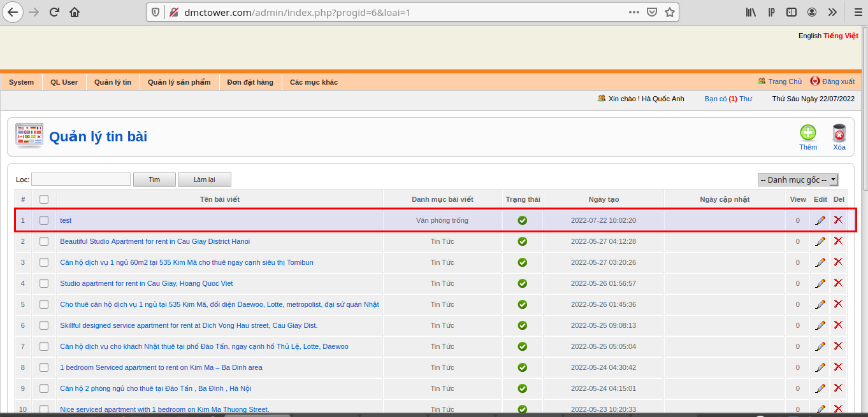Click the browser Reload button

pyautogui.click(x=54, y=12)
